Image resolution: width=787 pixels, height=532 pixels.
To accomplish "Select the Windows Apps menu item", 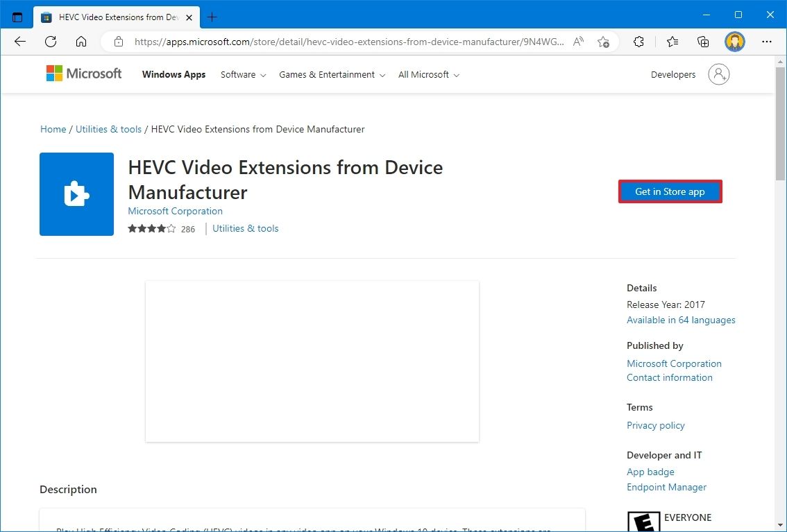I will [x=174, y=74].
